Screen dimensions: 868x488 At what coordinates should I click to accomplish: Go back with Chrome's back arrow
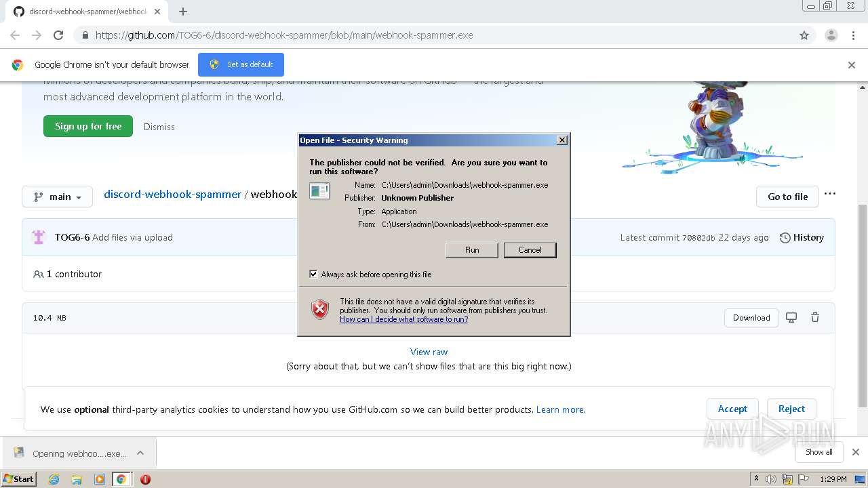(15, 35)
